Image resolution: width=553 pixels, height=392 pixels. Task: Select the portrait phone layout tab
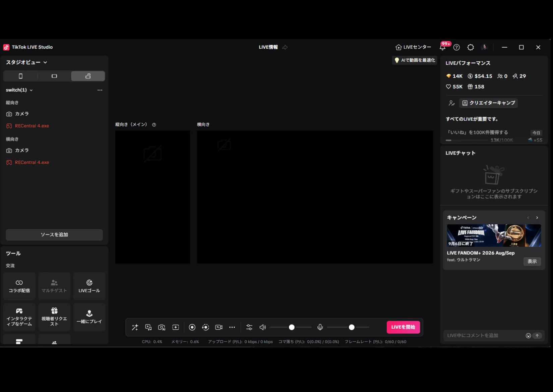[20, 76]
